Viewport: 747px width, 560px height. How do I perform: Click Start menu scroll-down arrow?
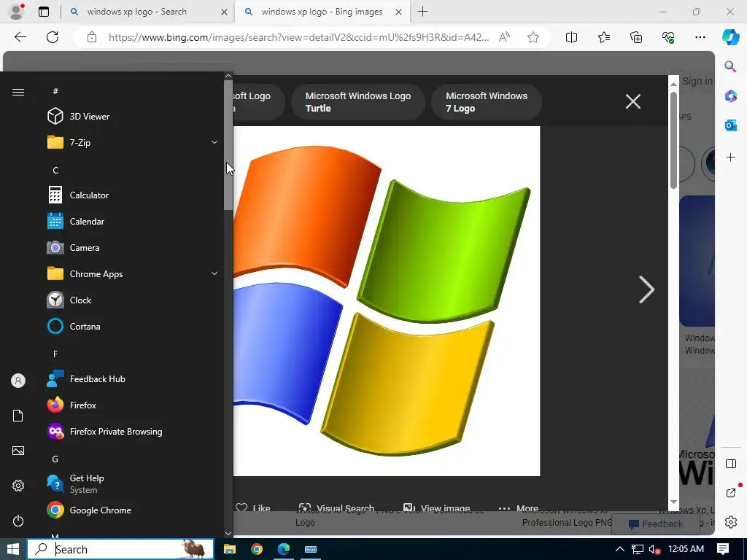[228, 534]
